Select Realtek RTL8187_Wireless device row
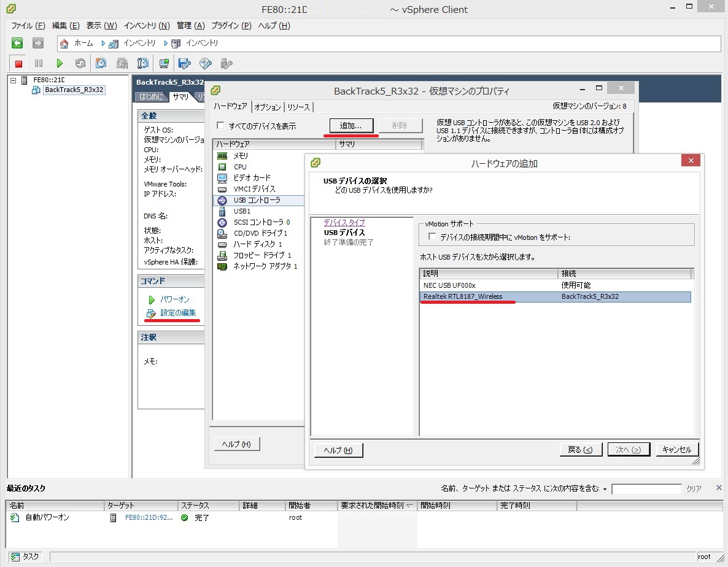This screenshot has height=567, width=728. tap(556, 296)
